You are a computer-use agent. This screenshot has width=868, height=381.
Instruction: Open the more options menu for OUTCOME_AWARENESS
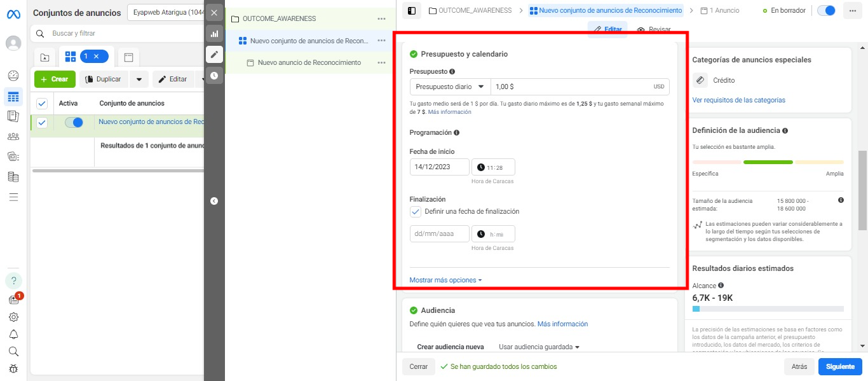coord(381,19)
